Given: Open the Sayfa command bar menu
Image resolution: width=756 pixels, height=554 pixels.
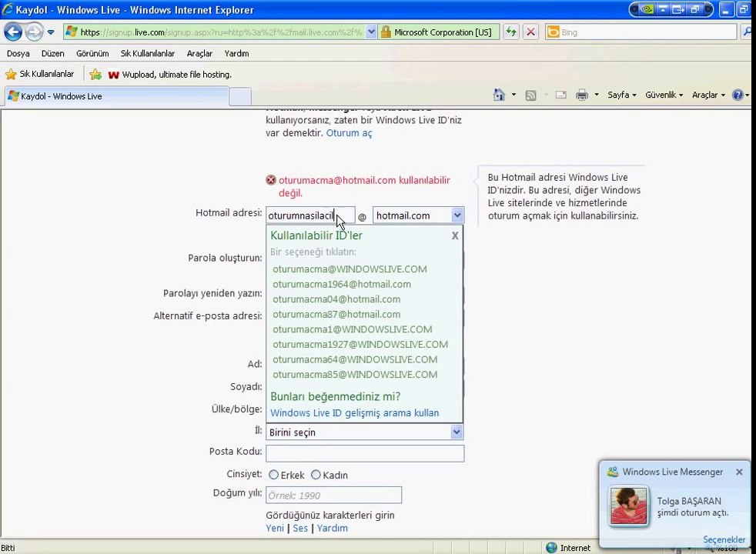Looking at the screenshot, I should tap(621, 95).
